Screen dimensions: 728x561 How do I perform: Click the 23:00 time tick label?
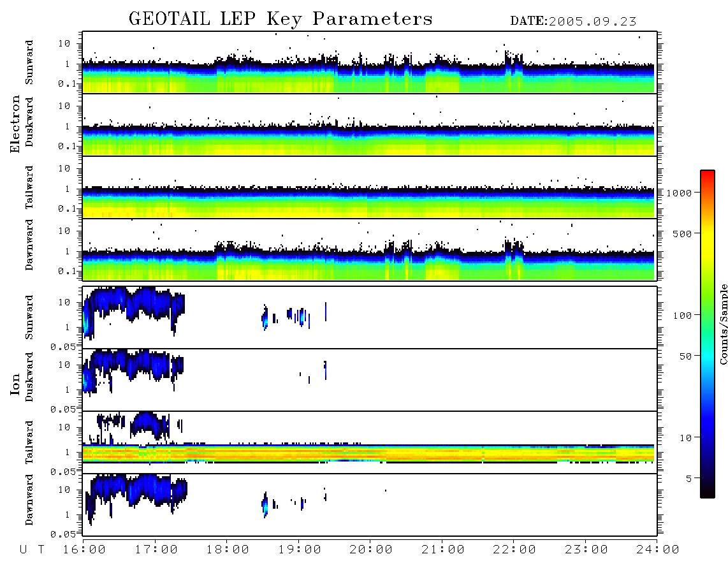point(586,550)
